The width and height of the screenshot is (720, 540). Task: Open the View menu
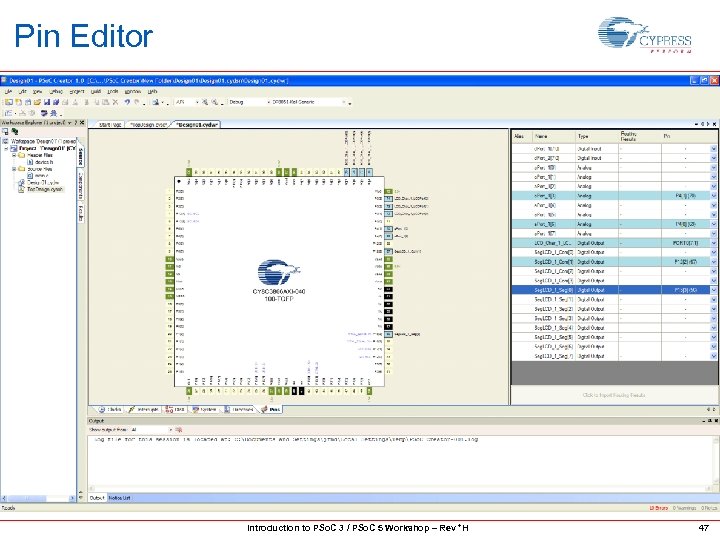(x=37, y=91)
